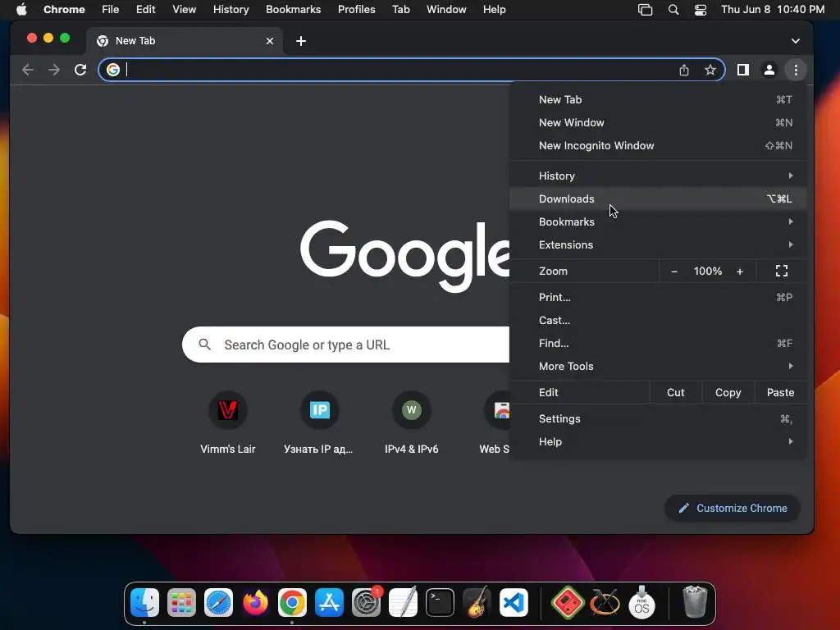
Task: Expand the History submenu
Action: tap(658, 176)
